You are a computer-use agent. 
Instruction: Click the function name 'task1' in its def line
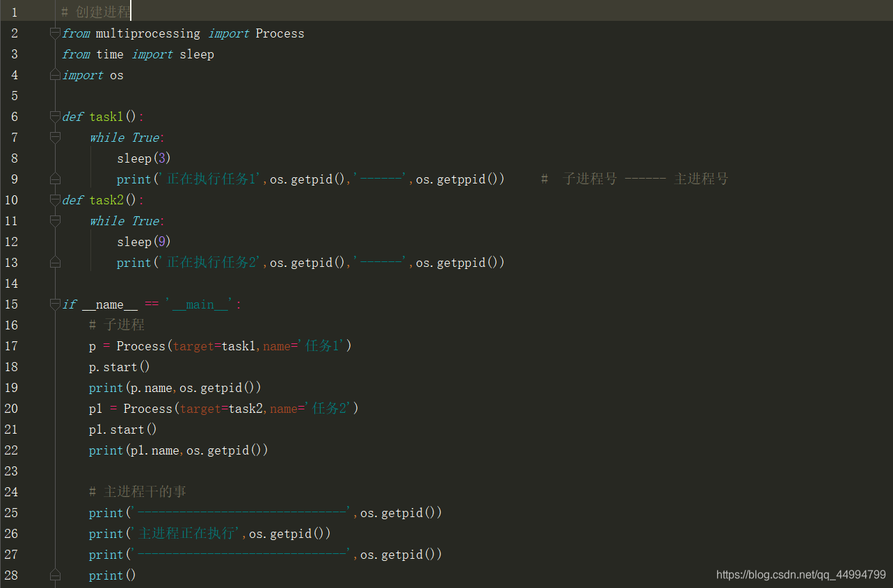[106, 117]
